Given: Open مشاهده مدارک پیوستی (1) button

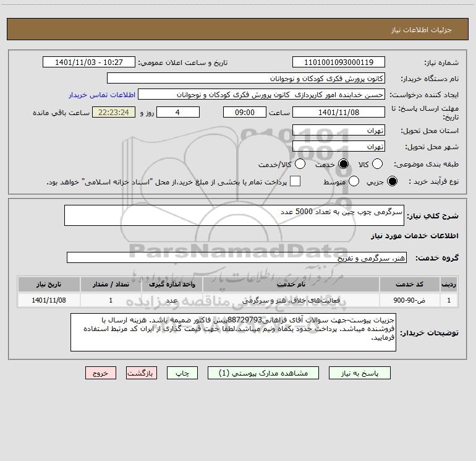Looking at the screenshot, I should 263,373.
